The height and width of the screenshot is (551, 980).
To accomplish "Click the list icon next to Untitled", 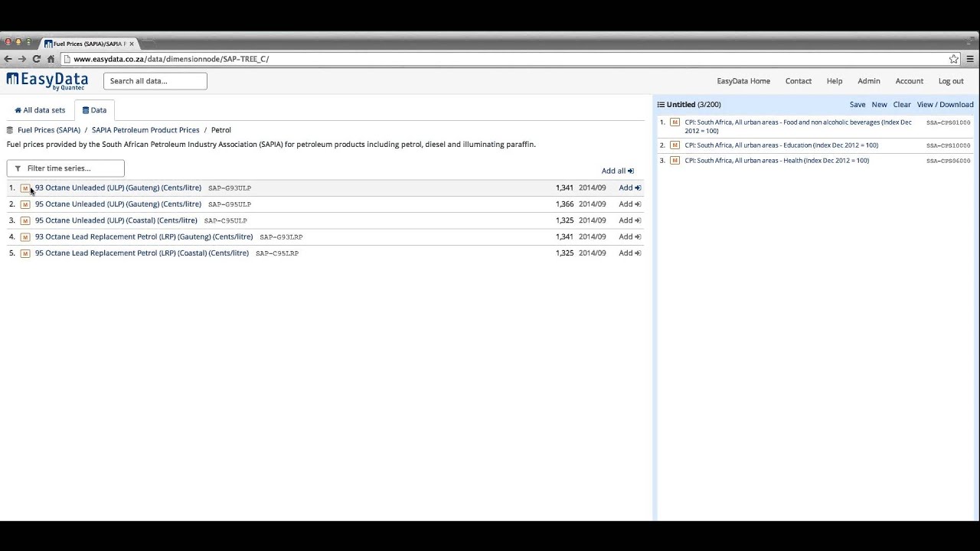I will (x=661, y=105).
